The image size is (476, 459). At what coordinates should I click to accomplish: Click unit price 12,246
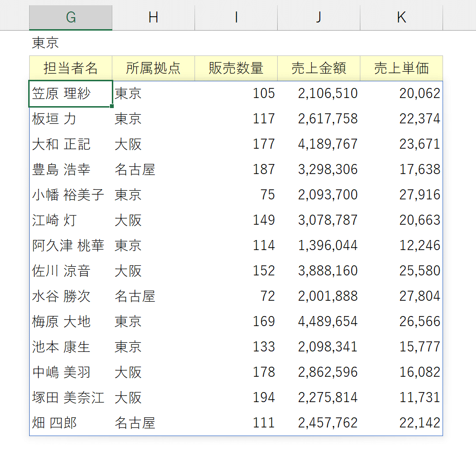(401, 245)
